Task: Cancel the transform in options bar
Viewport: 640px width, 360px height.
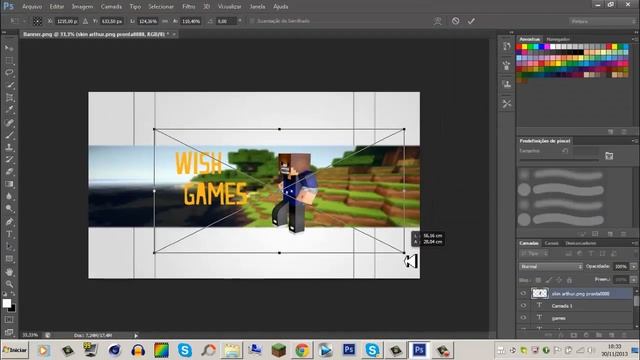Action: point(456,21)
